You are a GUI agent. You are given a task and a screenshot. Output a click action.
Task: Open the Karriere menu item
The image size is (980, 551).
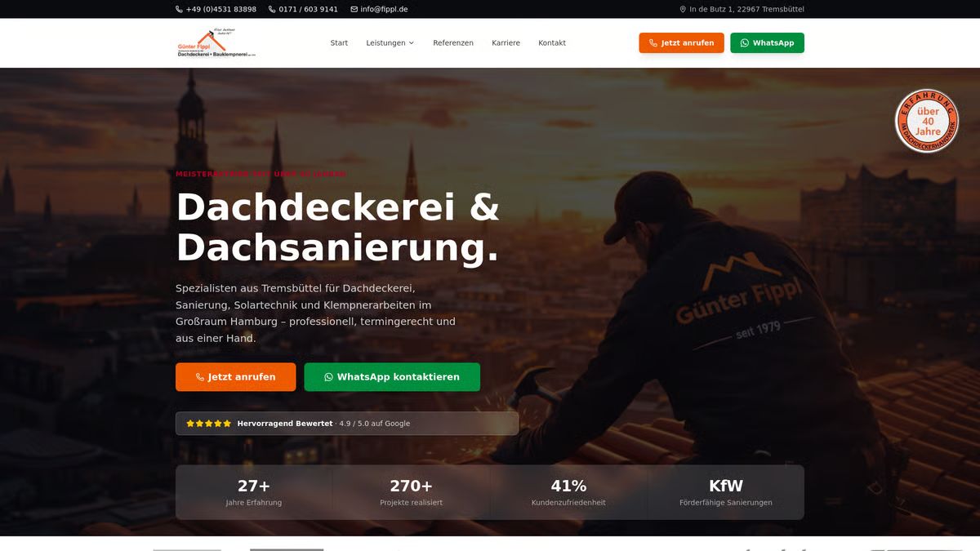coord(506,42)
